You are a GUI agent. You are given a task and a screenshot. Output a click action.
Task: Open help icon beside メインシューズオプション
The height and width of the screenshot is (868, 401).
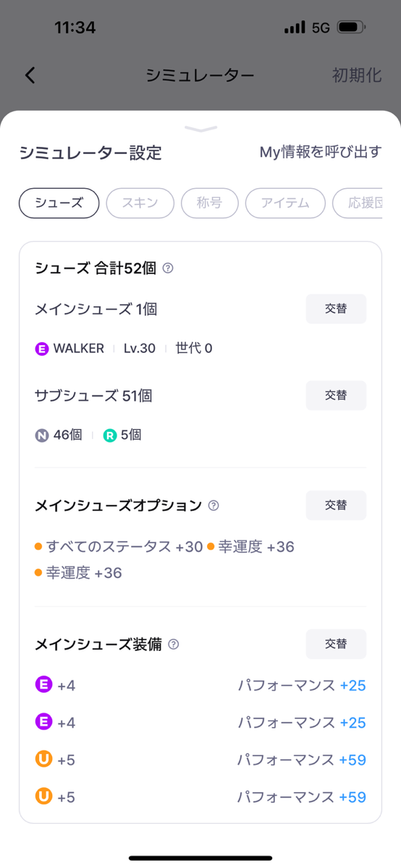click(x=214, y=506)
